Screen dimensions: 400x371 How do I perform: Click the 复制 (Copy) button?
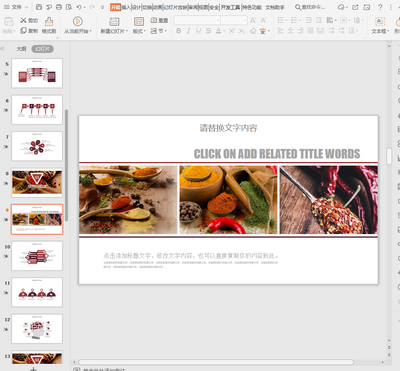pyautogui.click(x=29, y=31)
